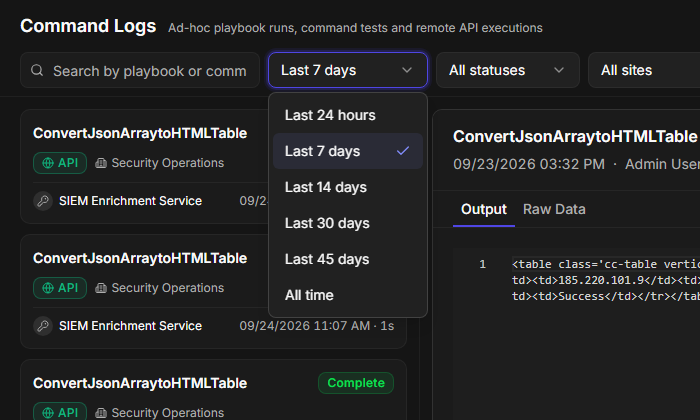Click the search magnifier icon
This screenshot has height=420, width=700.
point(37,70)
